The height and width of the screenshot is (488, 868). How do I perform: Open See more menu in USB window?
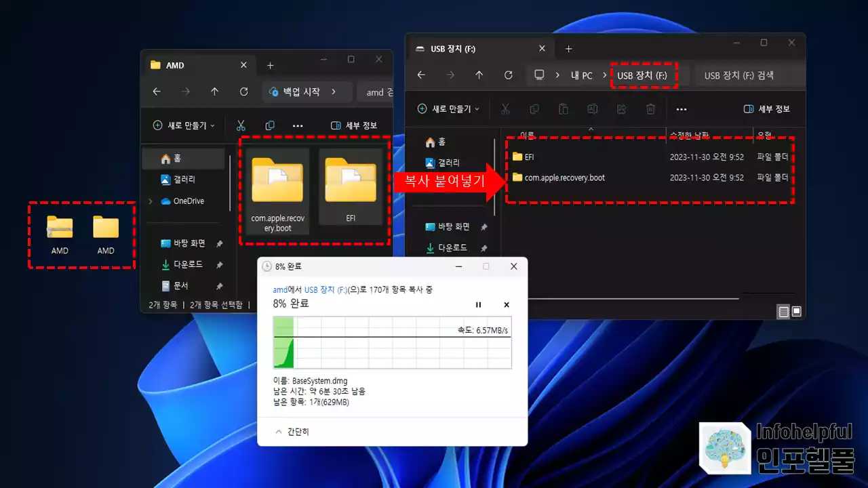click(x=682, y=110)
